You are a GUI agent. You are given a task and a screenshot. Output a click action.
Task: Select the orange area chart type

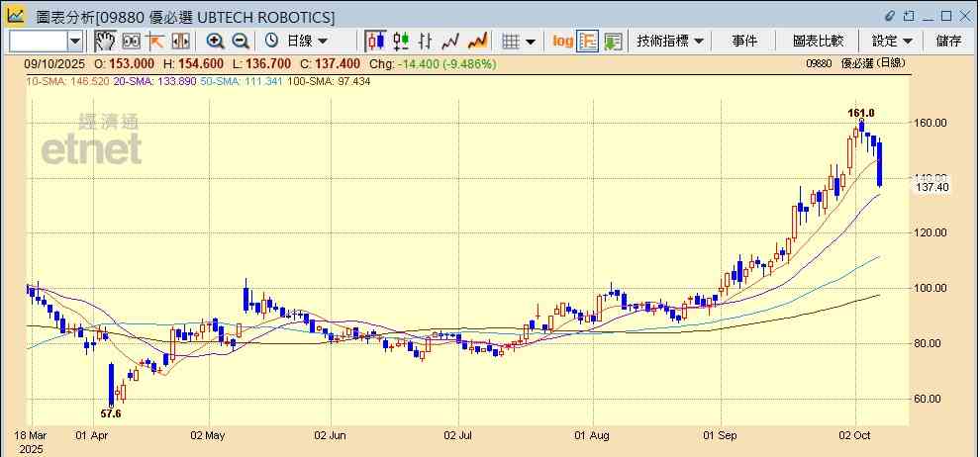(477, 41)
